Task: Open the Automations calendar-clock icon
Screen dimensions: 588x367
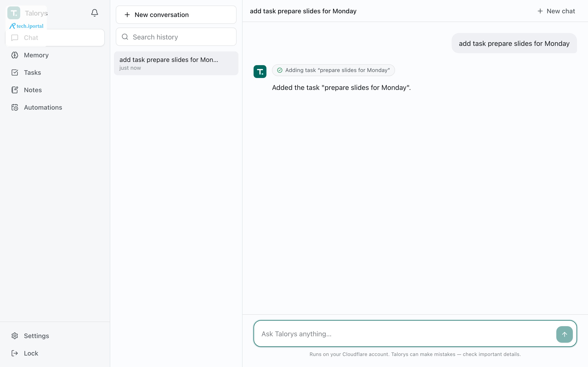Action: [x=15, y=108]
